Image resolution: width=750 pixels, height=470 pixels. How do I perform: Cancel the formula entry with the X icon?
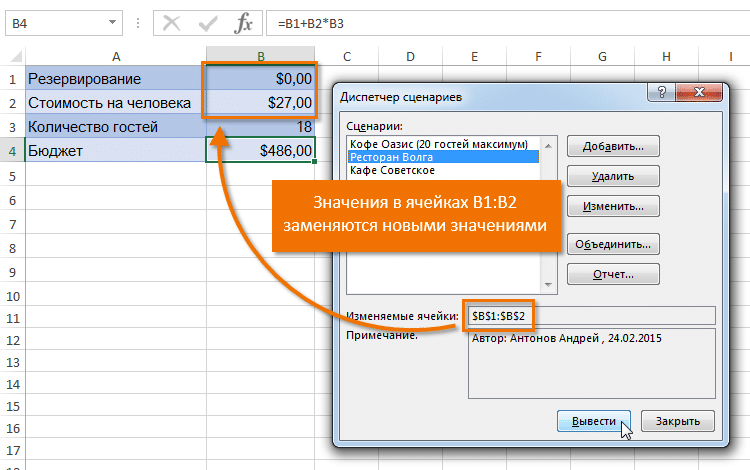coord(171,23)
